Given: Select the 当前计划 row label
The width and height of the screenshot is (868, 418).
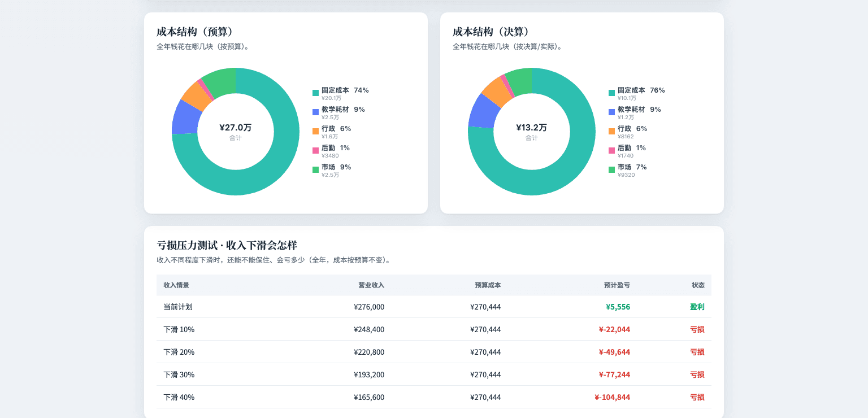Looking at the screenshot, I should coord(178,307).
